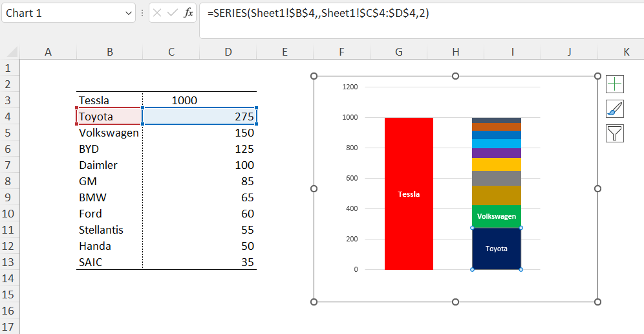Open the Chart Filters funnel button
Viewport: 644px width, 334px height.
pyautogui.click(x=615, y=134)
